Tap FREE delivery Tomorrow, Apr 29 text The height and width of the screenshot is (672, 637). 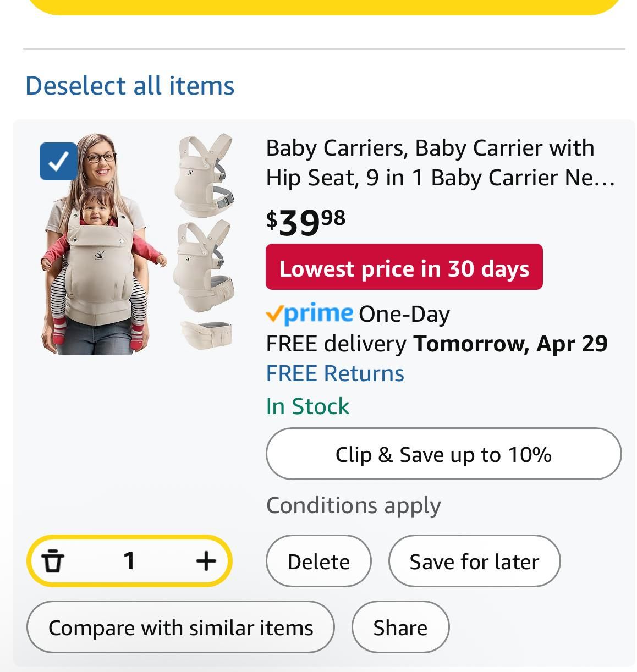pyautogui.click(x=437, y=344)
